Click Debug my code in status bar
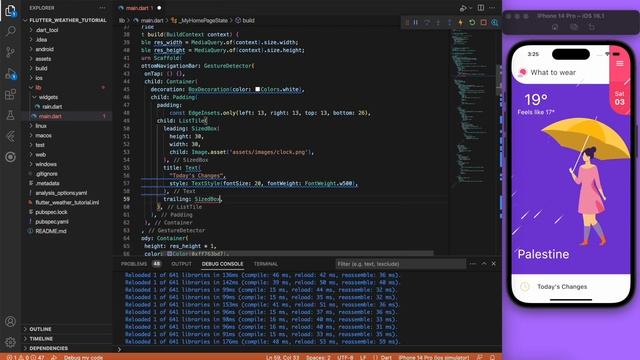640x360 pixels. (83, 357)
